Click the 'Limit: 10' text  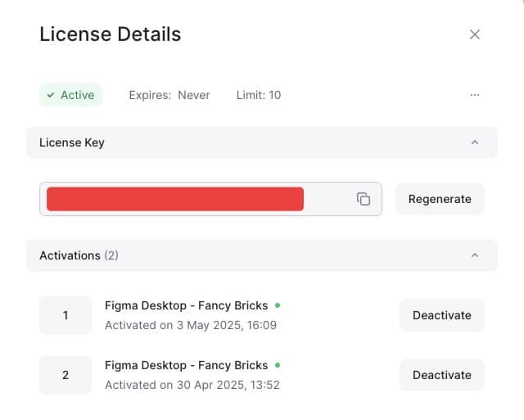point(259,95)
